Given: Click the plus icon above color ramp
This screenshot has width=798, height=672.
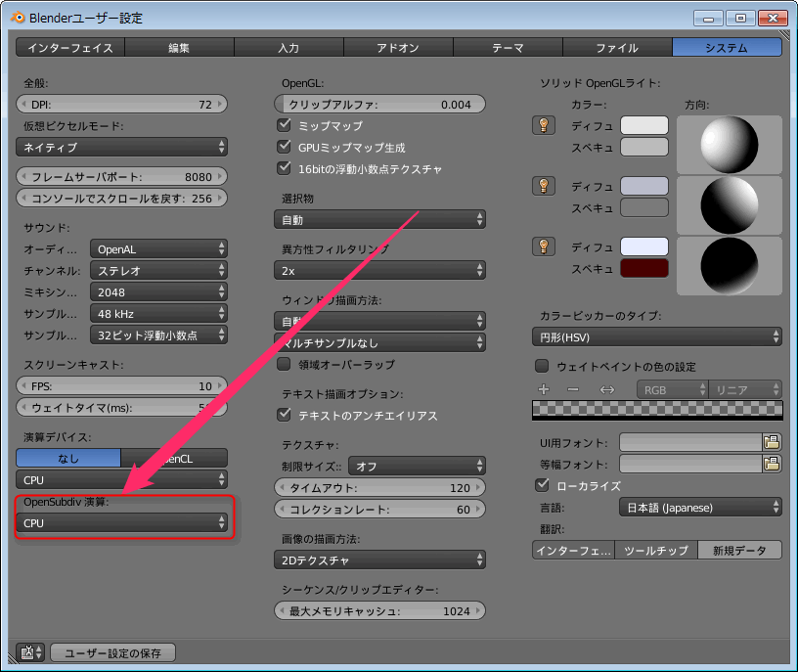Looking at the screenshot, I should (x=544, y=389).
